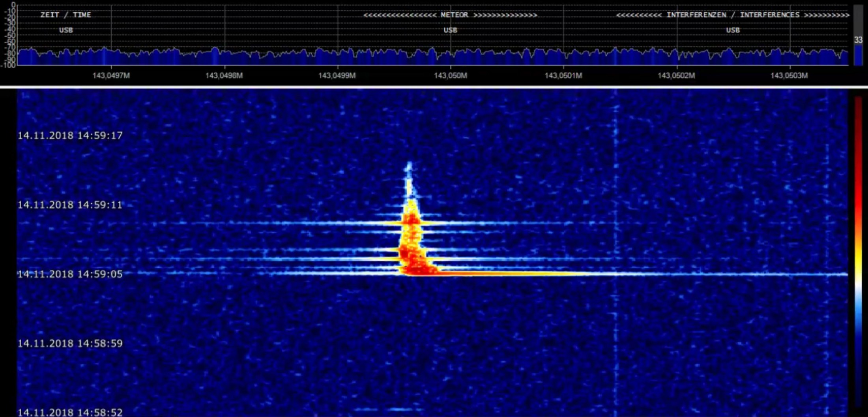Click the 143,050M center frequency label
The image size is (868, 417).
[450, 75]
